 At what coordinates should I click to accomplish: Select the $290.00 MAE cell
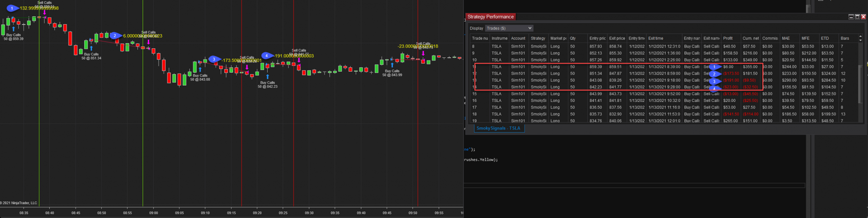click(x=790, y=80)
